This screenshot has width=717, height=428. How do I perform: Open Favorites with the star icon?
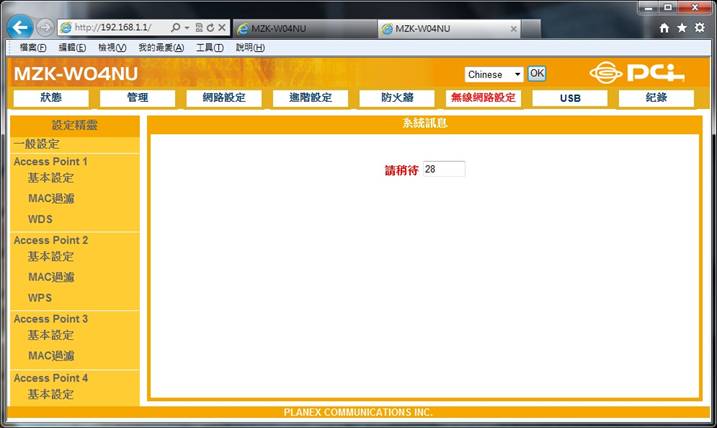tap(682, 28)
